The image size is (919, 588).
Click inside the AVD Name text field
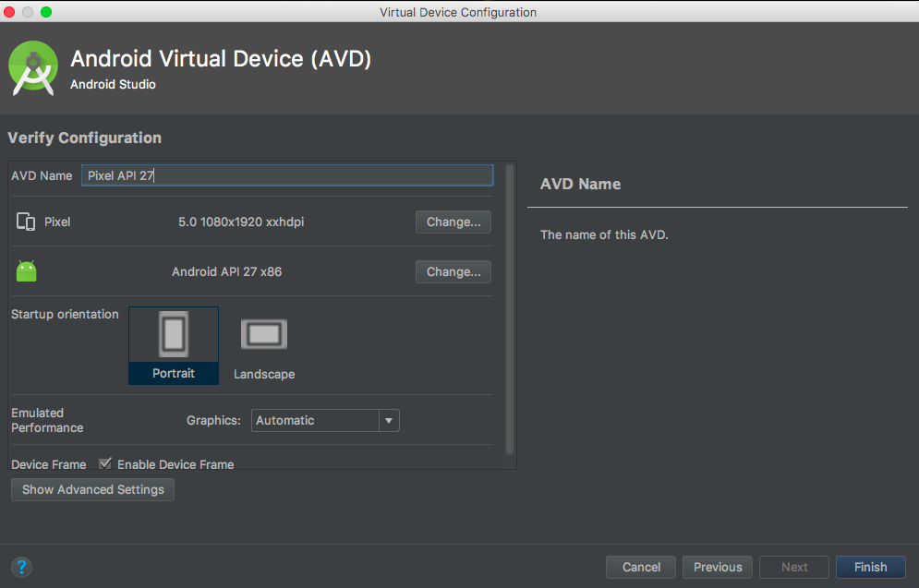[x=286, y=174]
